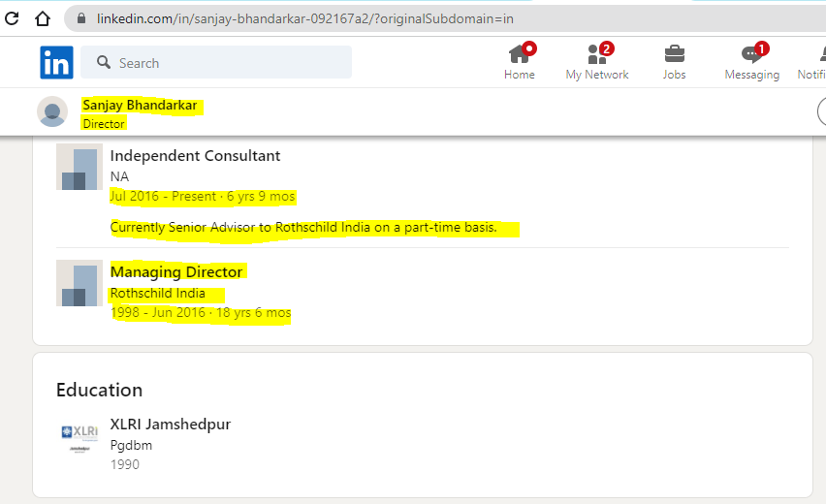Select the LinkedIn profile URL in the address bar
The width and height of the screenshot is (826, 504).
305,19
